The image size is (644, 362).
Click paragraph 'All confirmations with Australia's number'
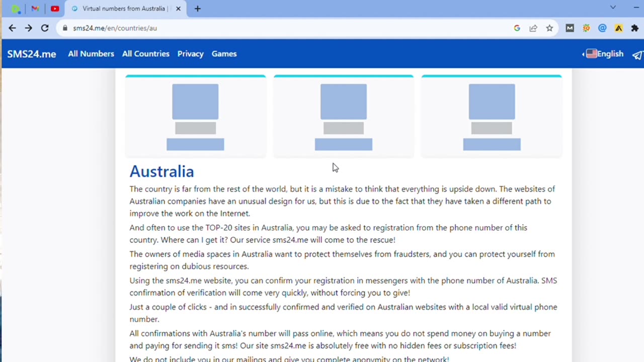click(340, 339)
